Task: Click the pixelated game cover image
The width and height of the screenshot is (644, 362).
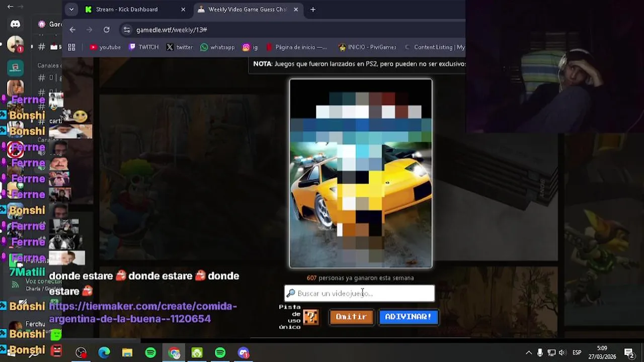Action: tap(361, 173)
